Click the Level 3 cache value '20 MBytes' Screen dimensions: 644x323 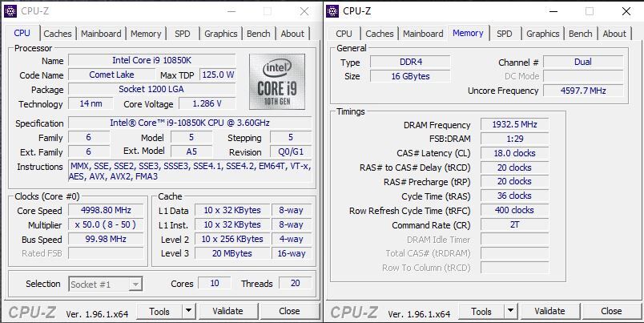pos(232,253)
